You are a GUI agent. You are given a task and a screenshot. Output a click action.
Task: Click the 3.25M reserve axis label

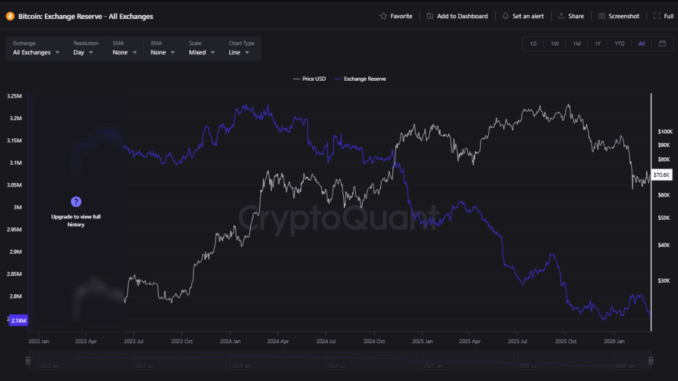pos(14,96)
